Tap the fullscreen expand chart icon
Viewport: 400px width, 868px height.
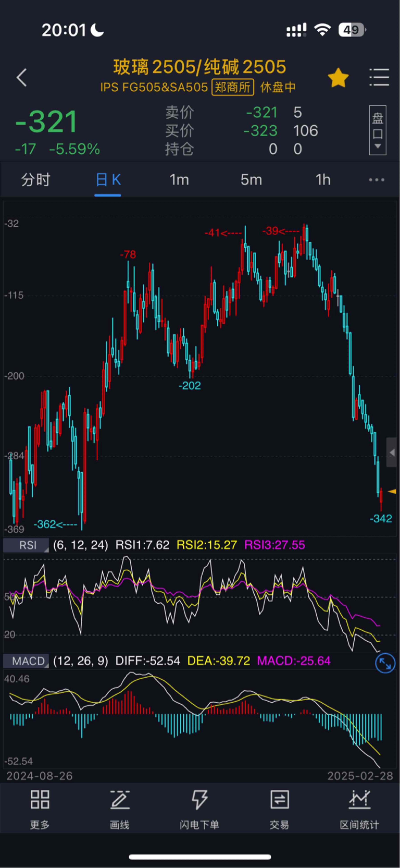(385, 663)
